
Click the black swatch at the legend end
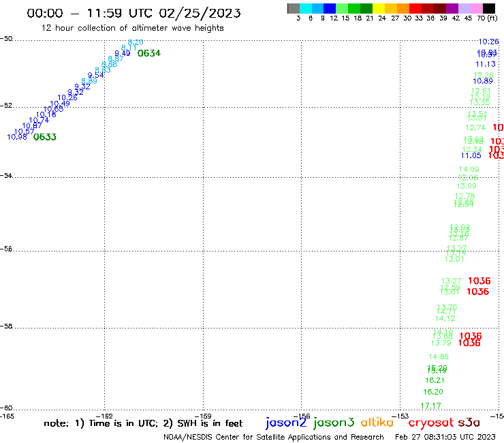click(x=489, y=8)
